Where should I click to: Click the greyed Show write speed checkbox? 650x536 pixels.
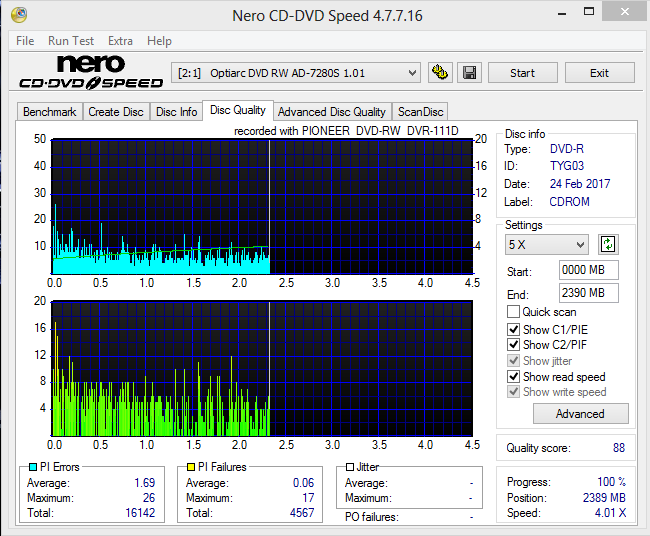513,392
